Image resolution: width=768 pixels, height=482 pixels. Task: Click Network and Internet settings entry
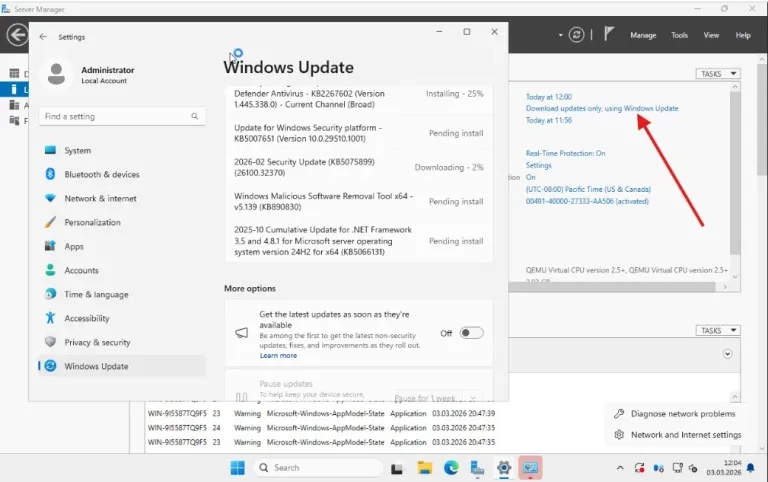click(x=676, y=434)
